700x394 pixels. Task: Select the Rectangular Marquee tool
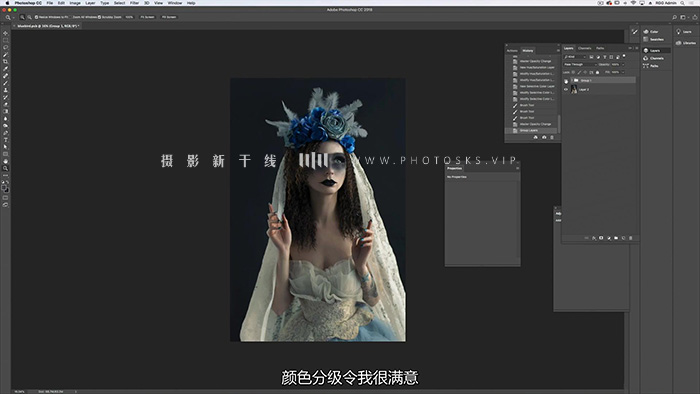tap(5, 40)
